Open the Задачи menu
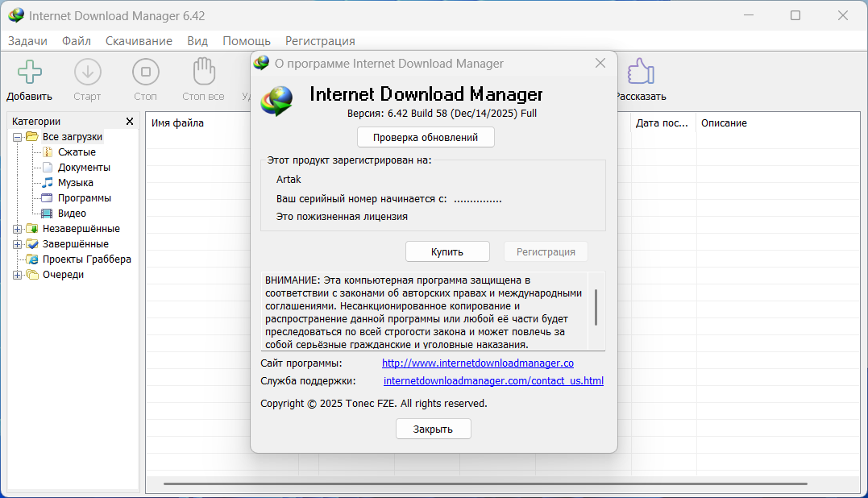 point(27,41)
